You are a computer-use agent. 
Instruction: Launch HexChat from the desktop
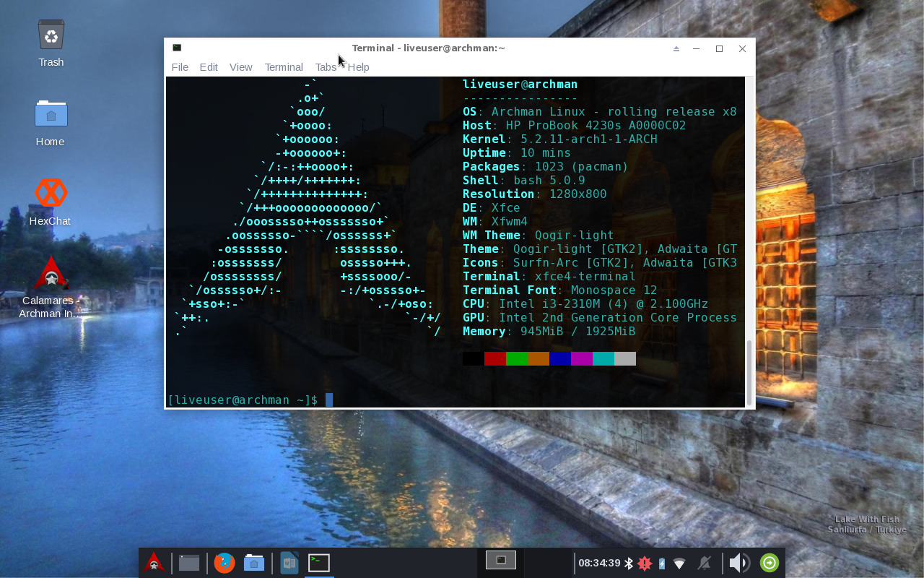point(50,193)
